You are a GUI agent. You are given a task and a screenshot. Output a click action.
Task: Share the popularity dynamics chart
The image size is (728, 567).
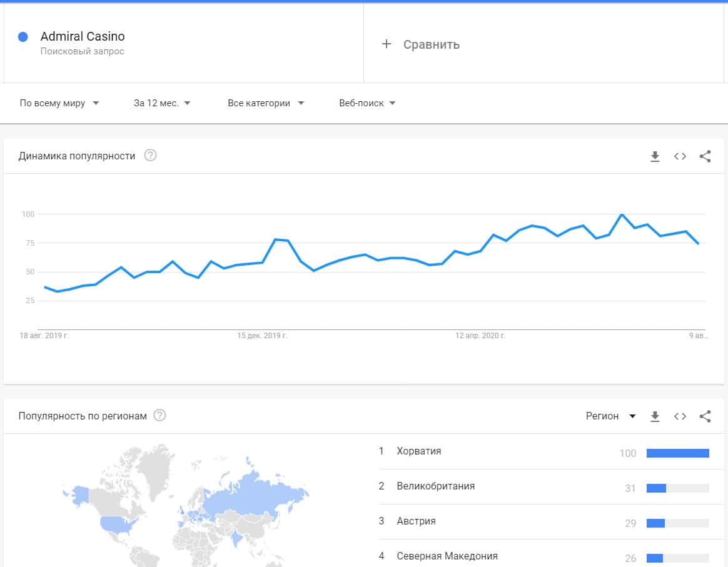tap(705, 156)
